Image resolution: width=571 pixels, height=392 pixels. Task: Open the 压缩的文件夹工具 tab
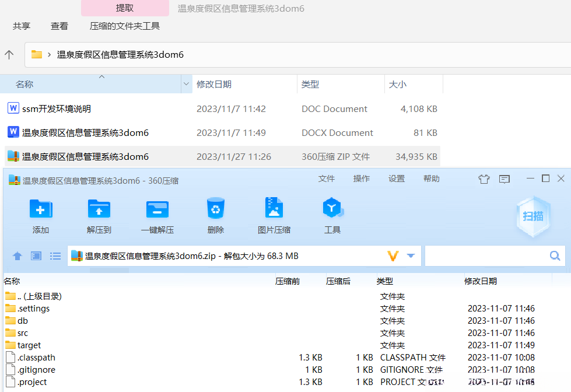pos(125,26)
